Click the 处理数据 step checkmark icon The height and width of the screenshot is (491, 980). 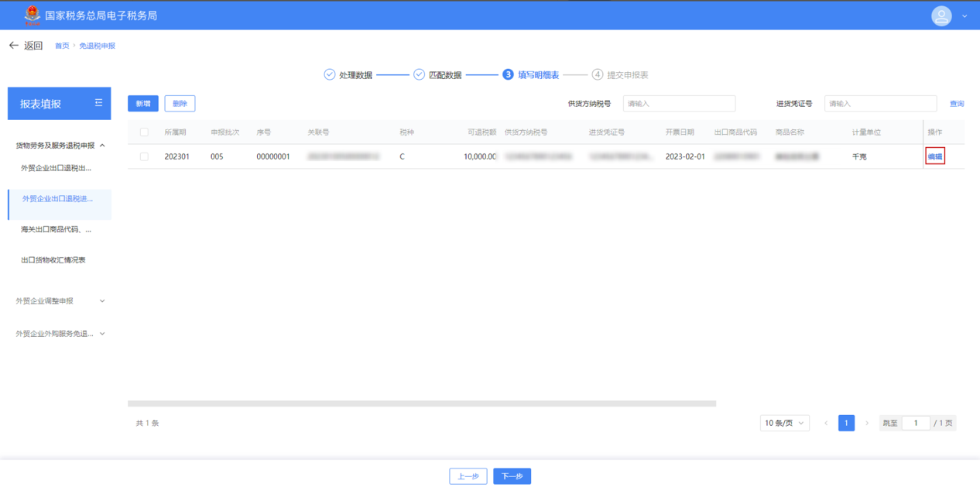[x=329, y=74]
